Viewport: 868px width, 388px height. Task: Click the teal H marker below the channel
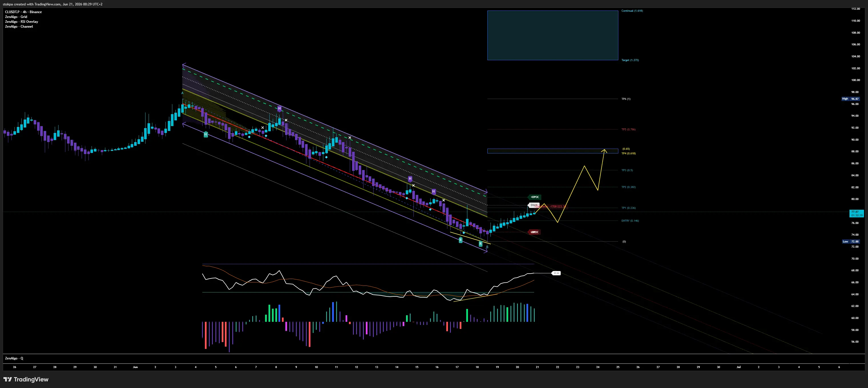pos(205,134)
